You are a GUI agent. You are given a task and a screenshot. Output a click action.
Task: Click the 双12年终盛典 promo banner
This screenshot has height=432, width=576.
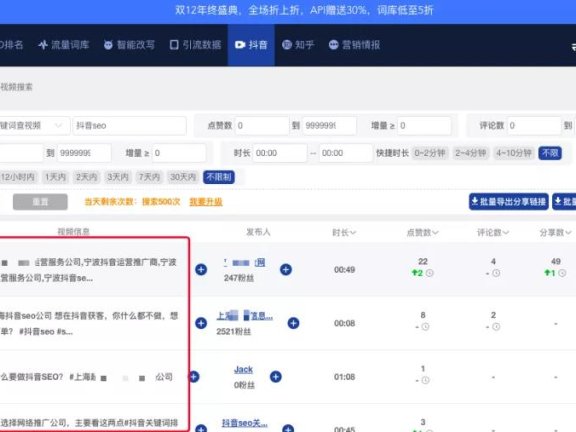pos(304,10)
